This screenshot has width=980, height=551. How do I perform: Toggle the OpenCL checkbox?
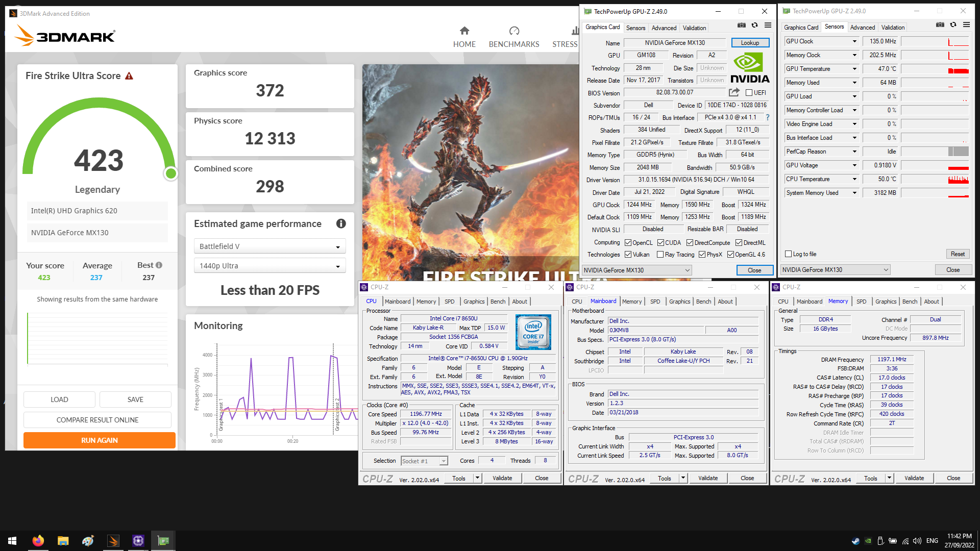click(628, 243)
